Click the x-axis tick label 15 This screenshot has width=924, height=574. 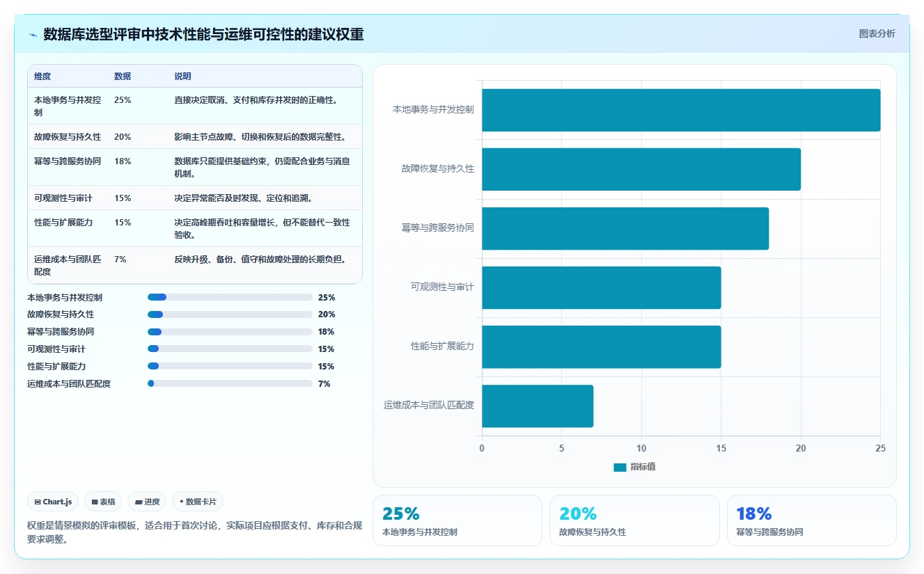[x=721, y=449]
